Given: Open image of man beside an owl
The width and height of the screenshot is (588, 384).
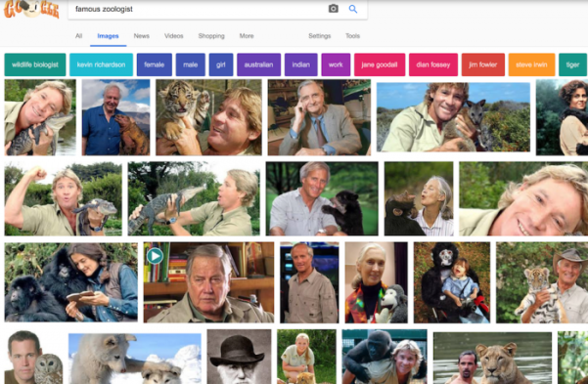Looking at the screenshot, I should [x=33, y=357].
